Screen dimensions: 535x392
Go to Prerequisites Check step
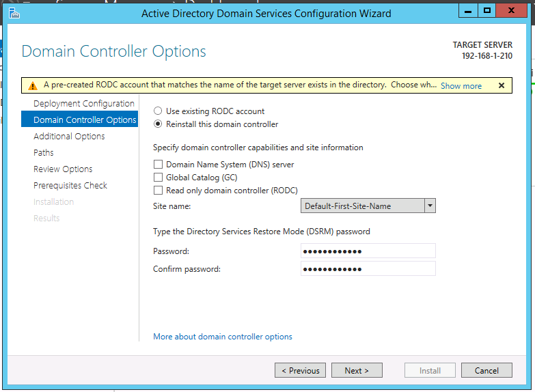point(70,185)
